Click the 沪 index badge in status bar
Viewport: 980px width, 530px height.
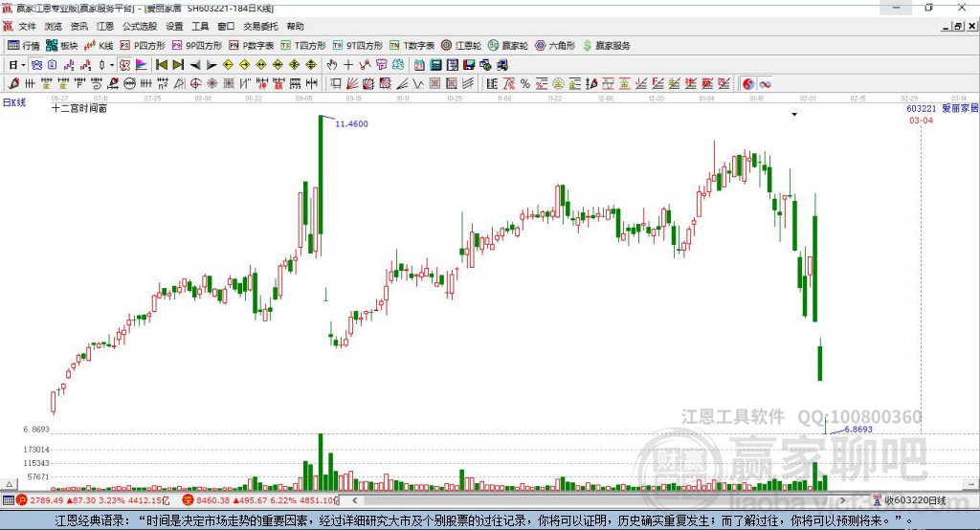tap(22, 500)
